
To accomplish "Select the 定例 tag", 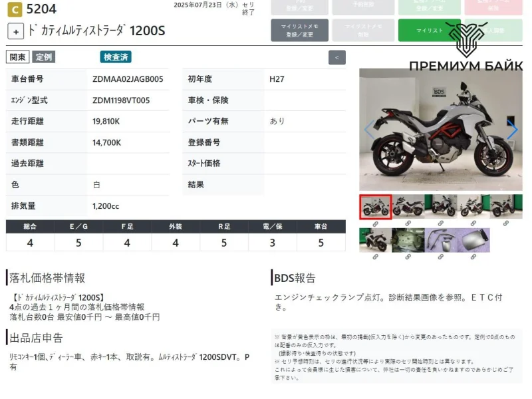I will (x=44, y=57).
